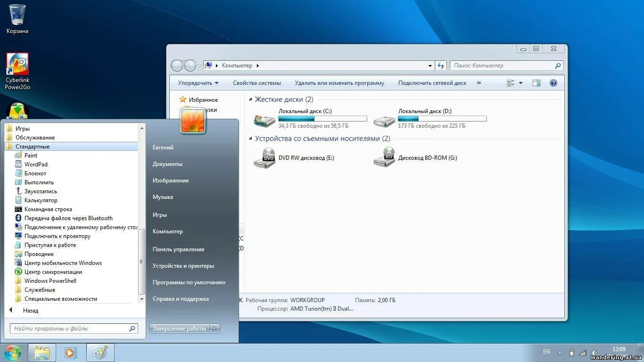644x362 pixels.
Task: Toggle the preview pane icon
Action: 537,83
